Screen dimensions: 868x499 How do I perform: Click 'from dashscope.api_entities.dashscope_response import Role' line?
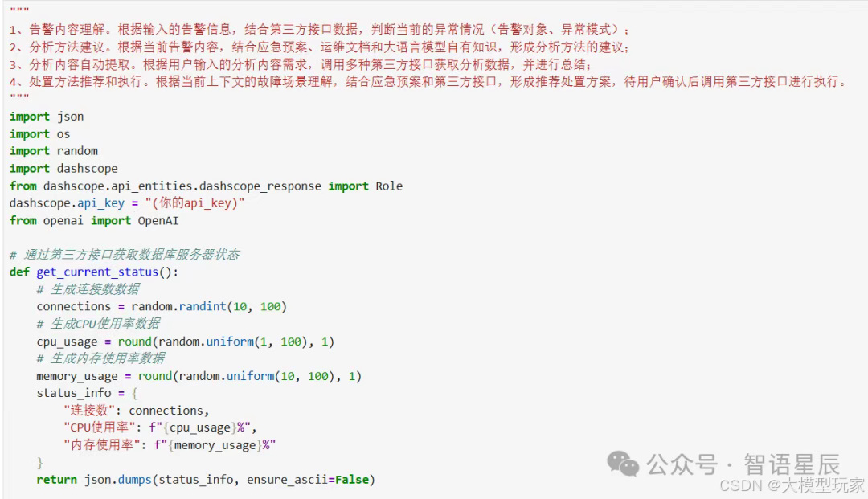coord(206,186)
